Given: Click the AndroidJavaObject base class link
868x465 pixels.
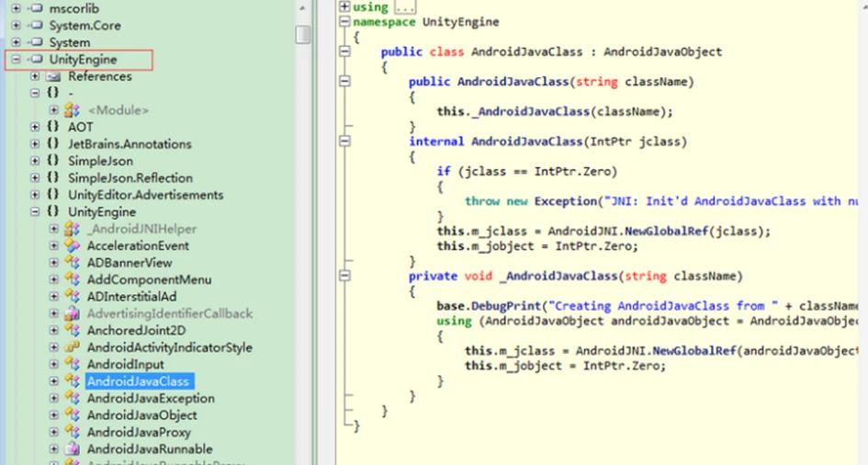Looking at the screenshot, I should [662, 51].
